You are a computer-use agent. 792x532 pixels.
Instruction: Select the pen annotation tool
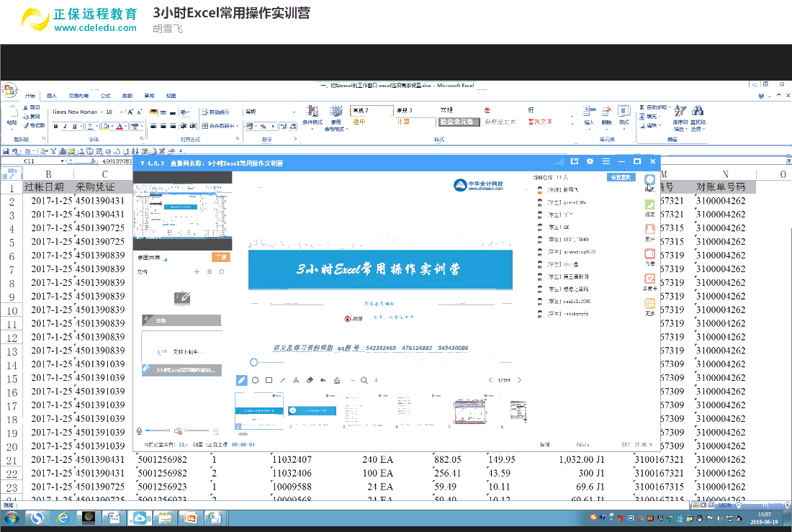tap(242, 380)
